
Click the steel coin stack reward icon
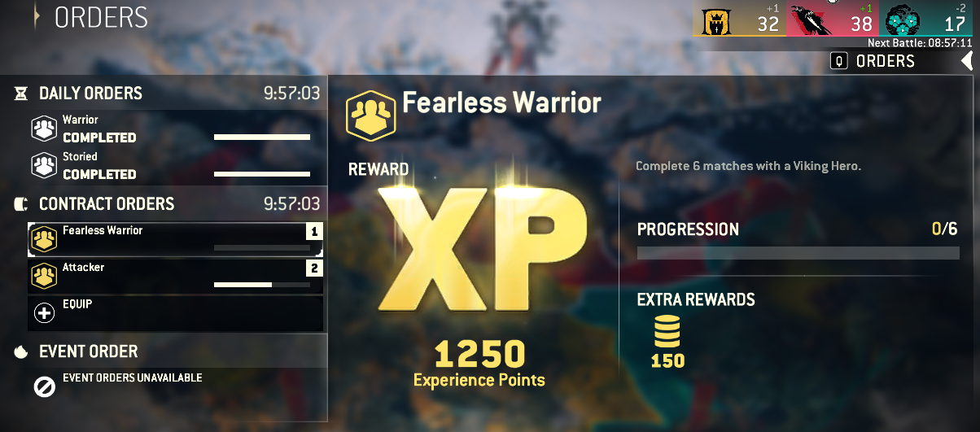(667, 331)
